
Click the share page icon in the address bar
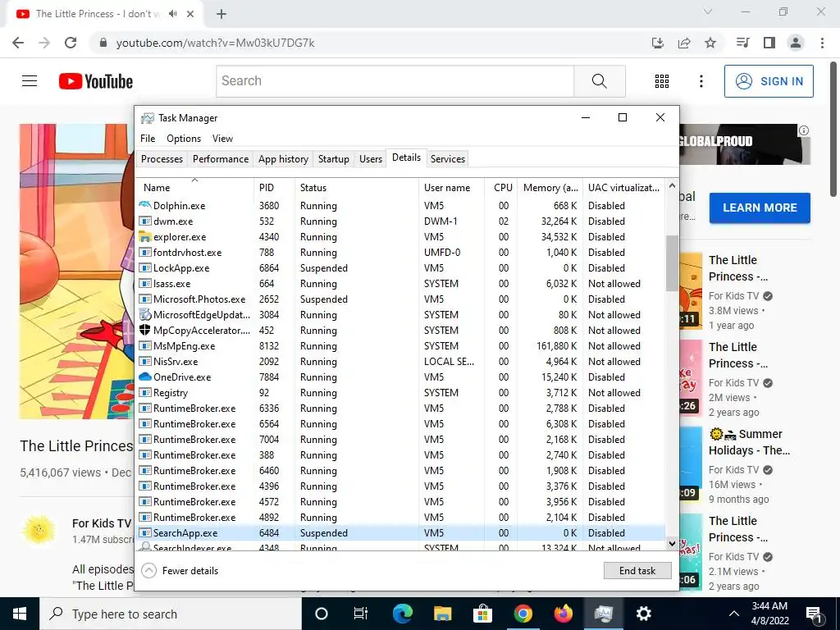pyautogui.click(x=684, y=43)
